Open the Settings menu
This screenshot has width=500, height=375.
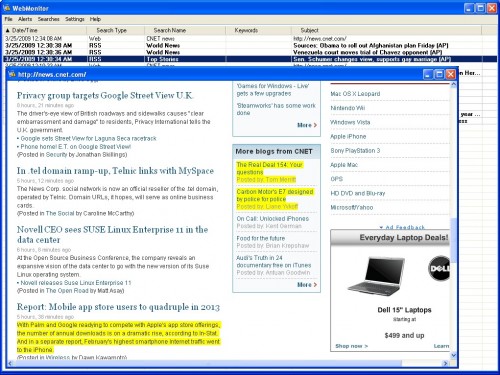(x=75, y=19)
